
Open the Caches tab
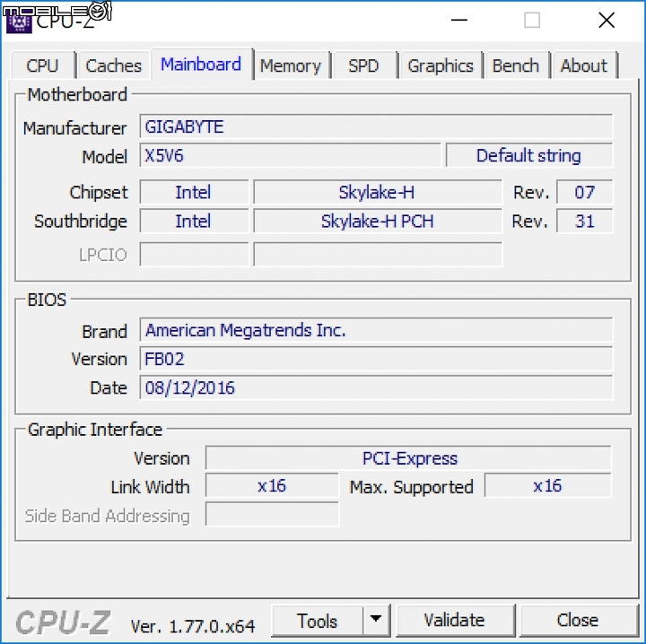click(x=113, y=65)
